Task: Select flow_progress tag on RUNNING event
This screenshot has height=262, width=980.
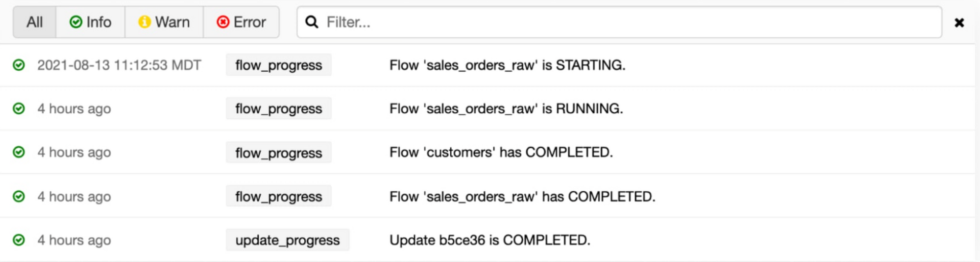Action: (x=278, y=108)
